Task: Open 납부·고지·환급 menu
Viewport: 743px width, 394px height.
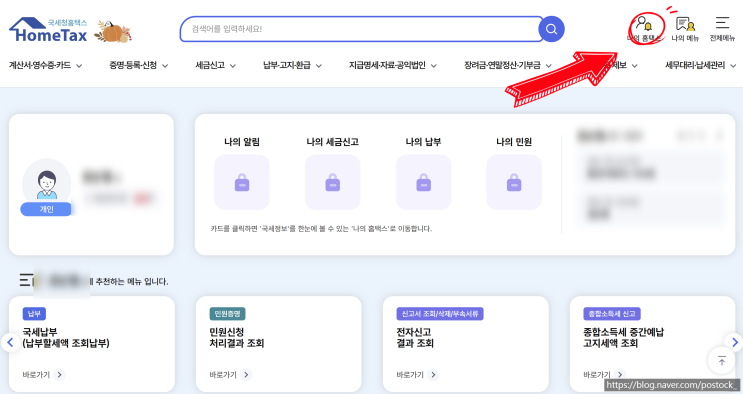Action: coord(287,65)
